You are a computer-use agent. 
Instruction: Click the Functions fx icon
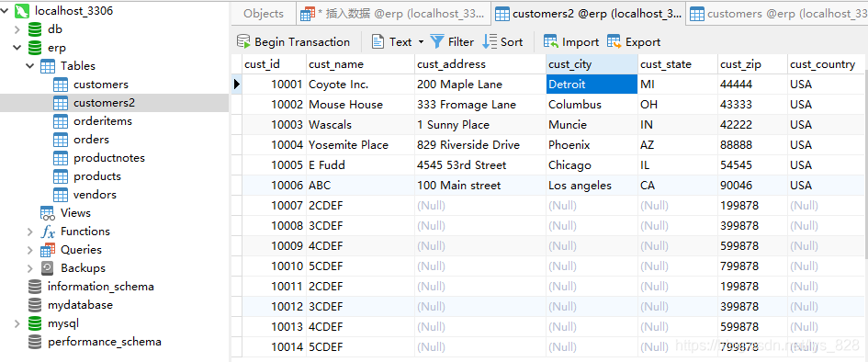(x=48, y=232)
